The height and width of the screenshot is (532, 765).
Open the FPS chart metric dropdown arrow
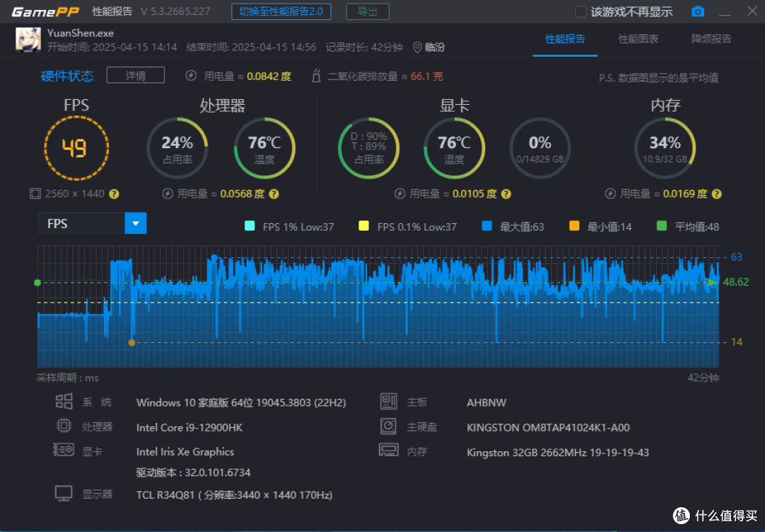[x=135, y=224]
